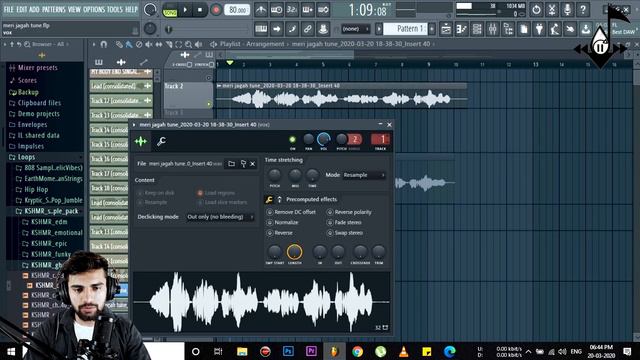Click the Track 2 header in playlist
Screen dimensions: 640x360
click(x=188, y=95)
